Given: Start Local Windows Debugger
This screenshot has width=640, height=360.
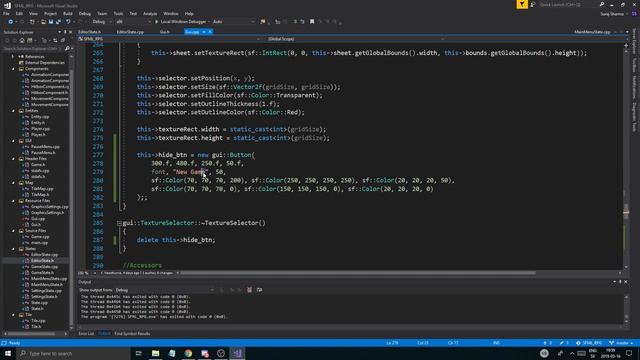Looking at the screenshot, I should (x=181, y=22).
